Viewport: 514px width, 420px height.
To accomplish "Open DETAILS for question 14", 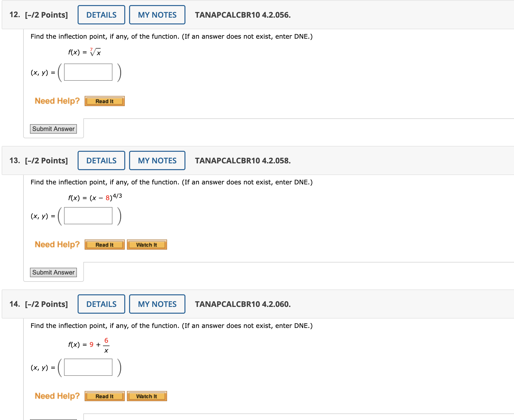I will pyautogui.click(x=101, y=304).
